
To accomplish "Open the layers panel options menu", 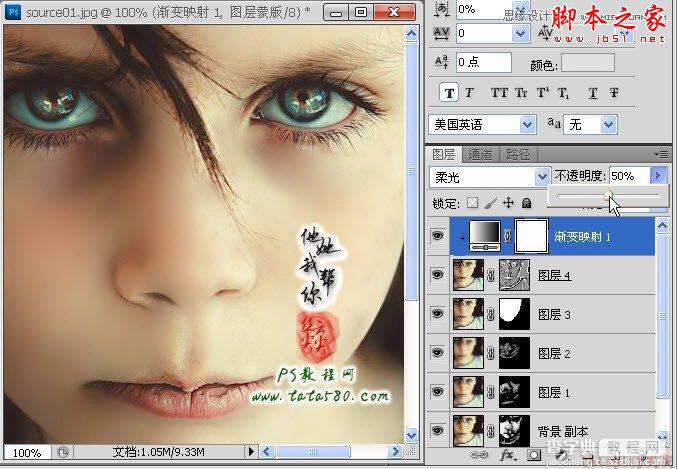I will [x=661, y=154].
